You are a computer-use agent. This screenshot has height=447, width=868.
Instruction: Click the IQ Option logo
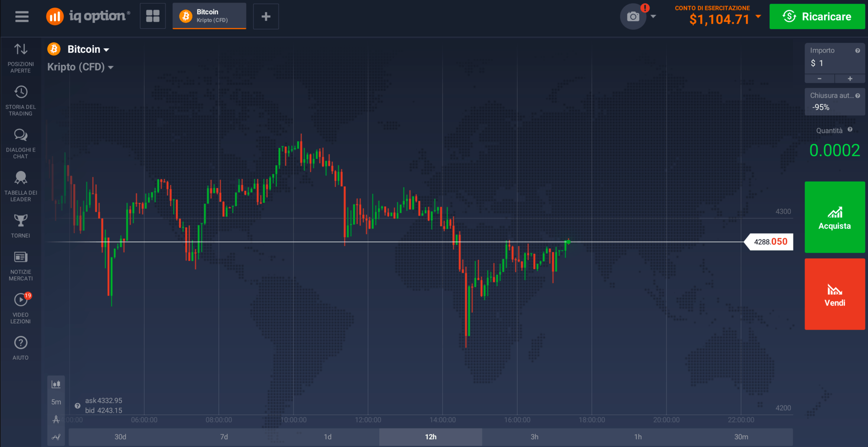pyautogui.click(x=88, y=17)
